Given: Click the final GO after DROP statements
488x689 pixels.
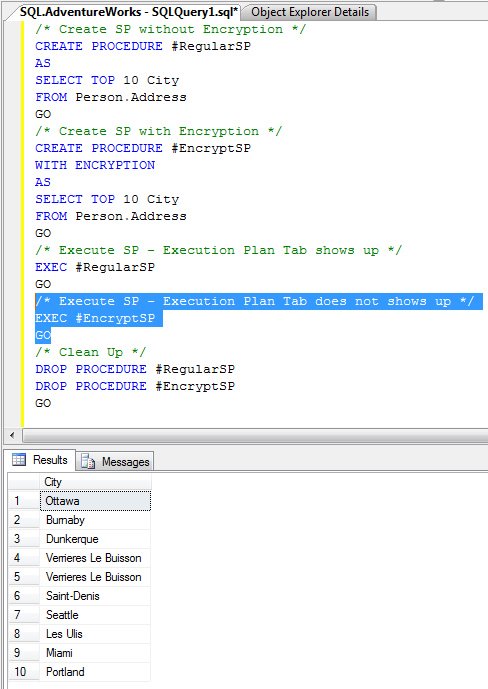Looking at the screenshot, I should click(x=43, y=403).
